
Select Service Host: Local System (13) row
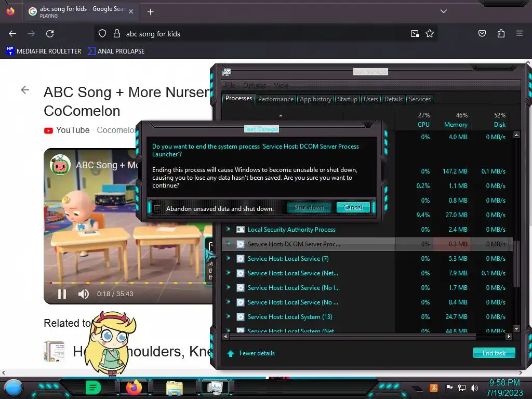(367, 317)
